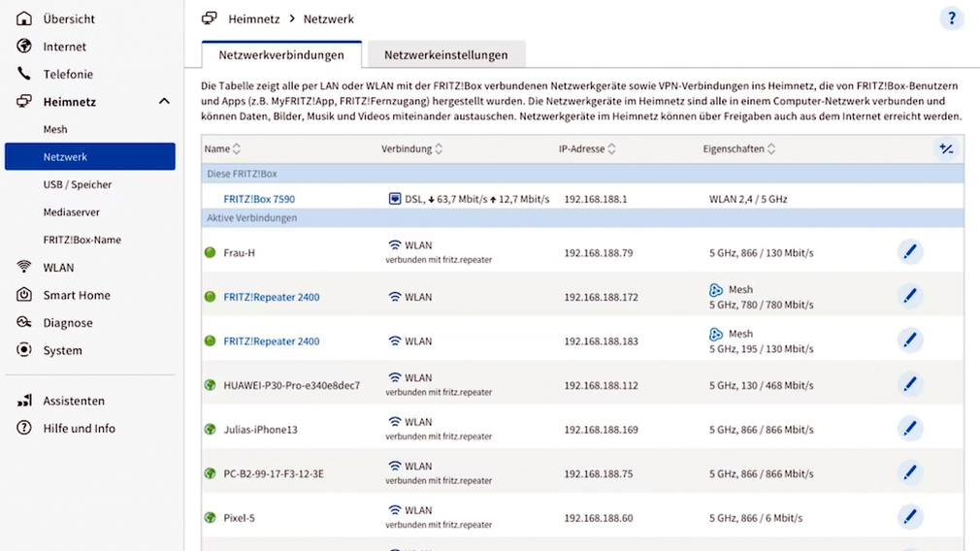This screenshot has width=980, height=551.
Task: Click the green status dot of Frau-H
Action: [x=210, y=252]
